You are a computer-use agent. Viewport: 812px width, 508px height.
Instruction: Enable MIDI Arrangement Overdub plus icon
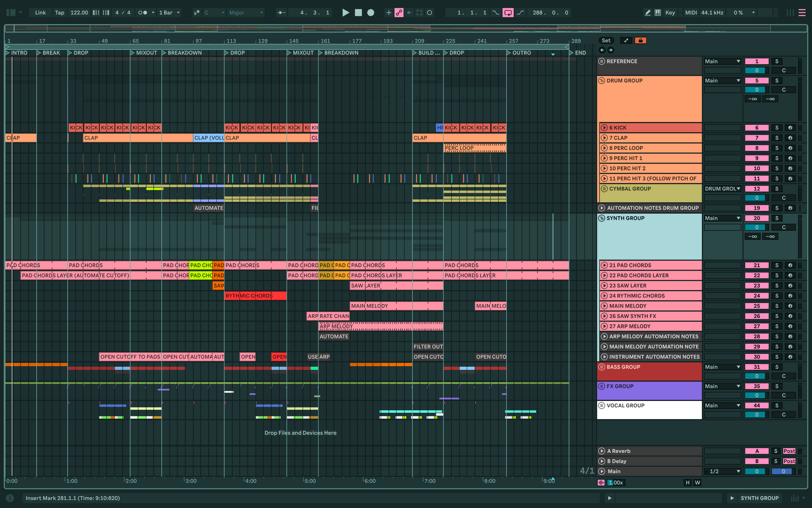point(388,13)
